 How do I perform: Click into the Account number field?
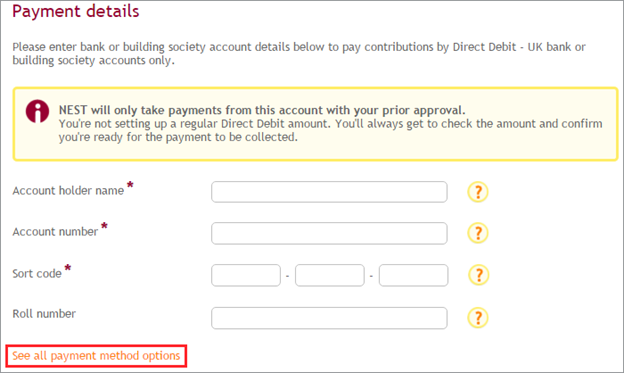coord(329,233)
